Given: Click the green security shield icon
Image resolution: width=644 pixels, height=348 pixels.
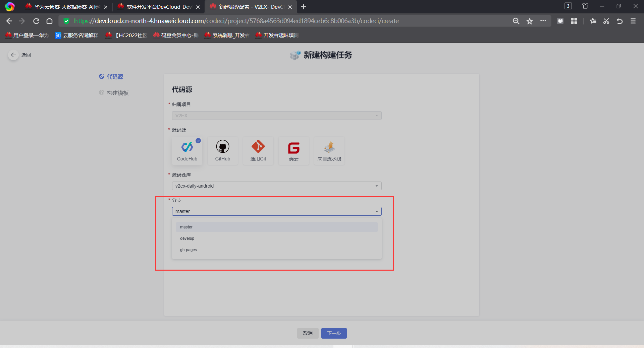Looking at the screenshot, I should 66,21.
